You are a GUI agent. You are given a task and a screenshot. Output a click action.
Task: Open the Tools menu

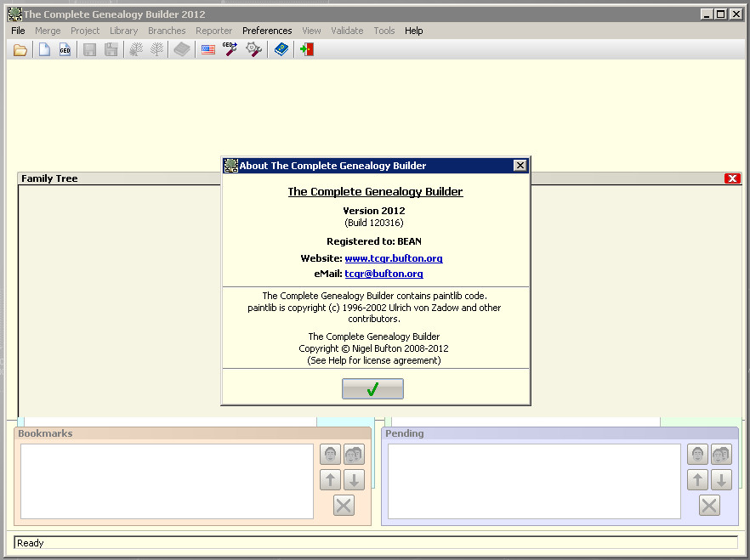(x=384, y=31)
